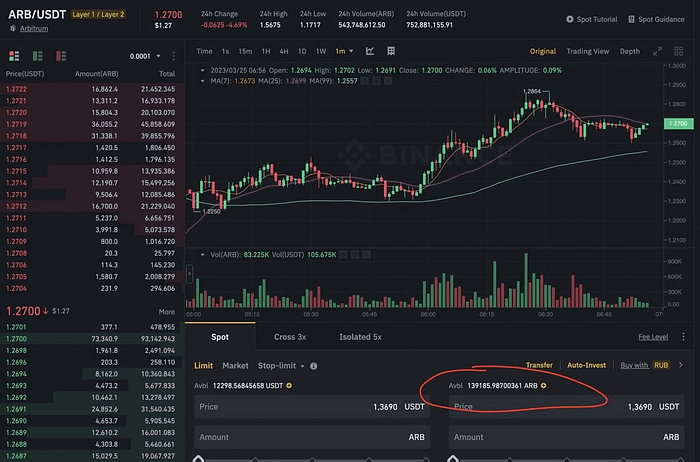Select order book view showing only bids
Image resolution: width=700 pixels, height=462 pixels.
click(38, 56)
